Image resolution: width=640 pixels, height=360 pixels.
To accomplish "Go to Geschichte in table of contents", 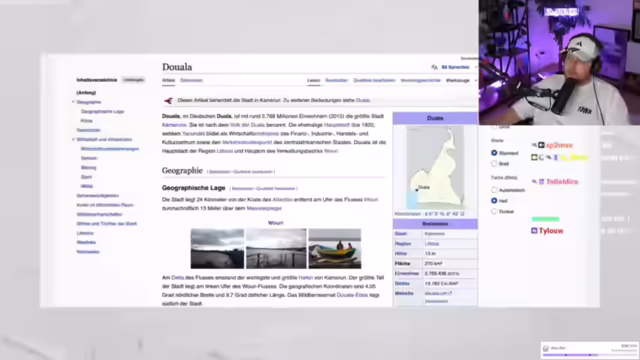I will pos(89,130).
